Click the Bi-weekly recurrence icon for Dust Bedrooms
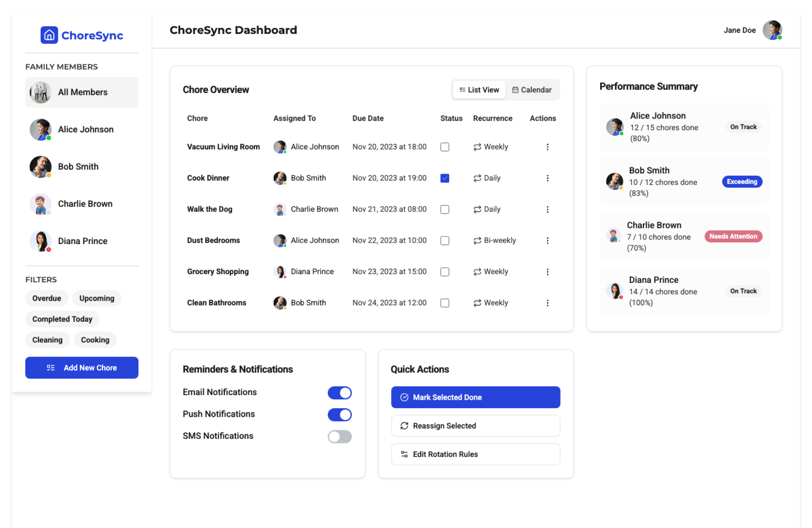Screen dimensions: 812x528 pyautogui.click(x=477, y=240)
